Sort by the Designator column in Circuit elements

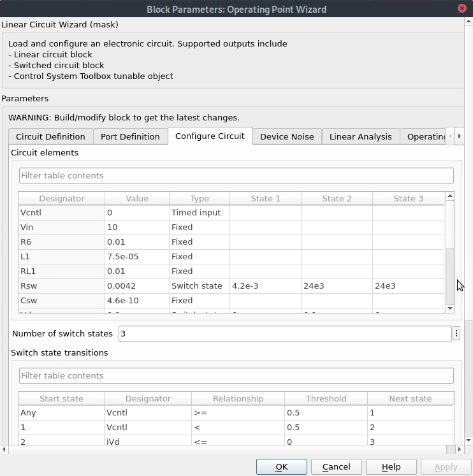(62, 199)
